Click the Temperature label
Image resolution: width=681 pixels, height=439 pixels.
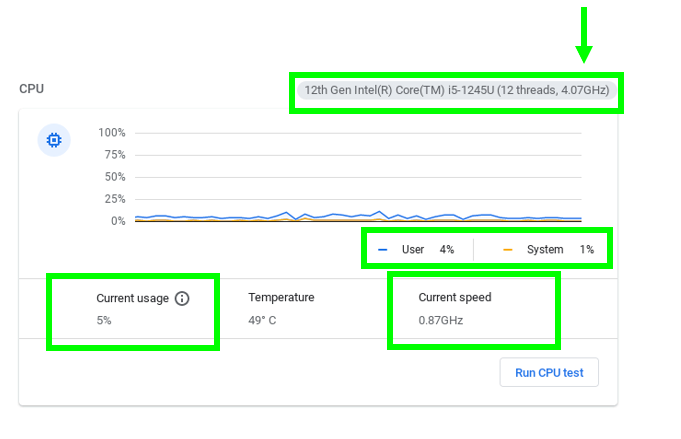click(281, 297)
